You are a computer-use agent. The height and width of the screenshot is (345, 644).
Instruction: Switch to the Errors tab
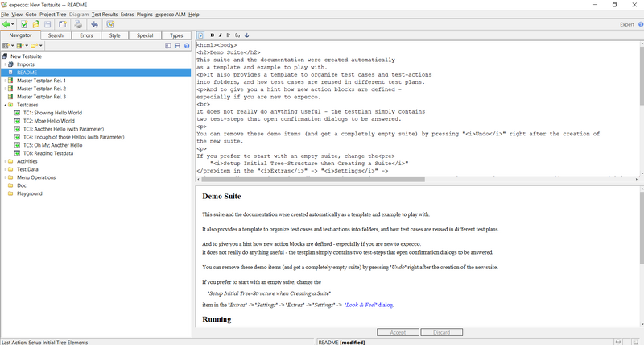pyautogui.click(x=86, y=35)
